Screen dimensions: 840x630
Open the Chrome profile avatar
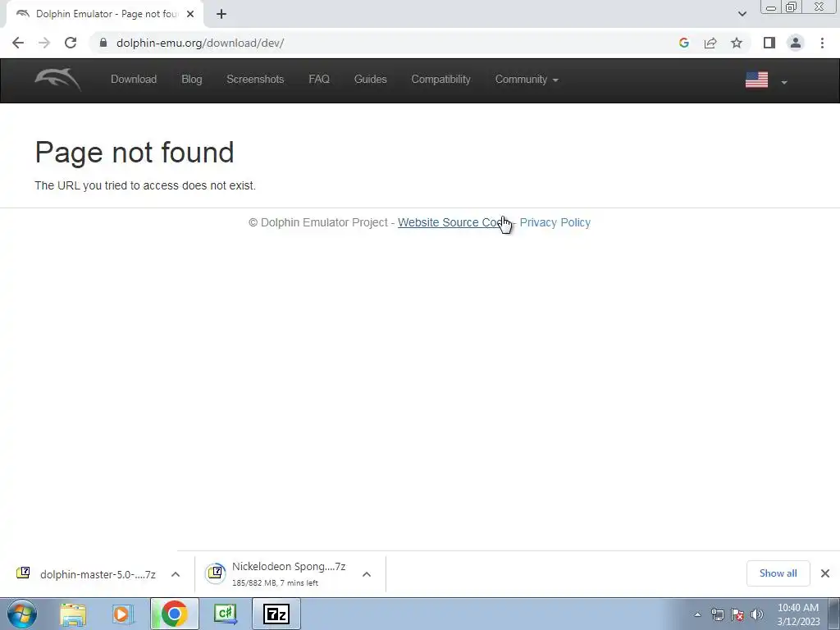pyautogui.click(x=796, y=43)
